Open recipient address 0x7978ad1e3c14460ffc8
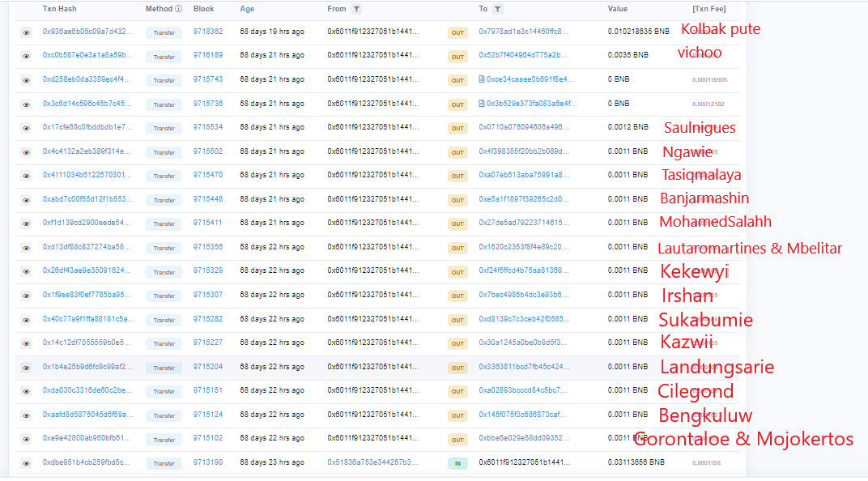Viewport: 868px width, 481px height. pos(523,32)
